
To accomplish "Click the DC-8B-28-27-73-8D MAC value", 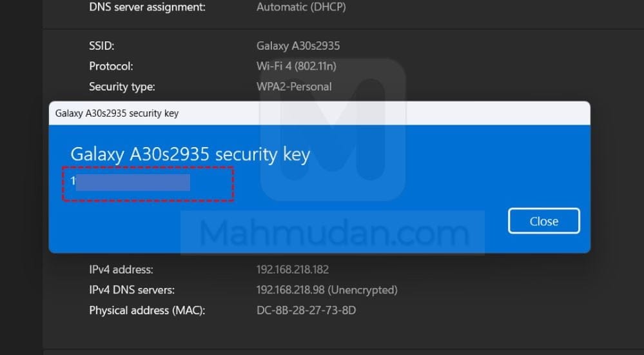I will (306, 310).
